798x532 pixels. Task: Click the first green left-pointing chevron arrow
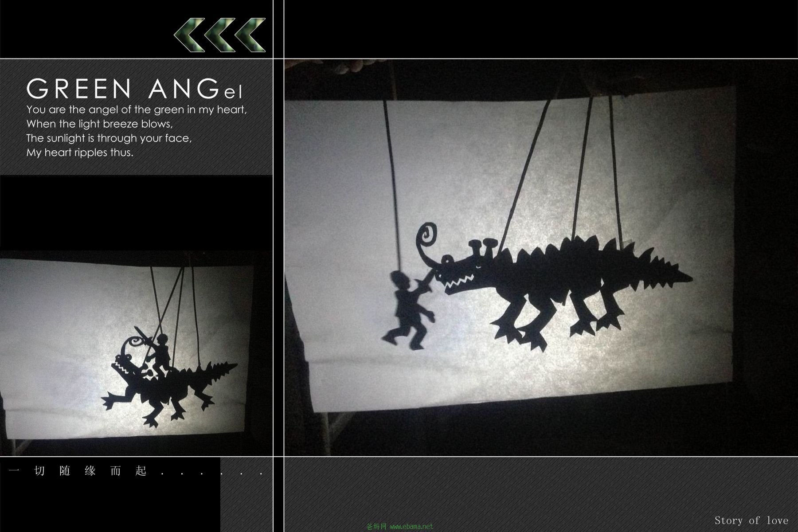point(189,35)
